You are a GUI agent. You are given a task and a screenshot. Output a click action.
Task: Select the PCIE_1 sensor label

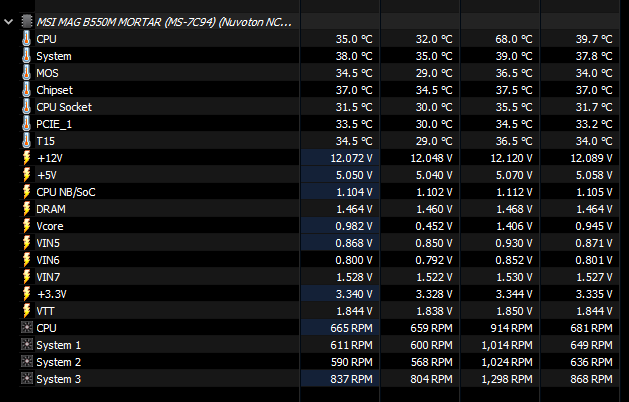click(54, 124)
